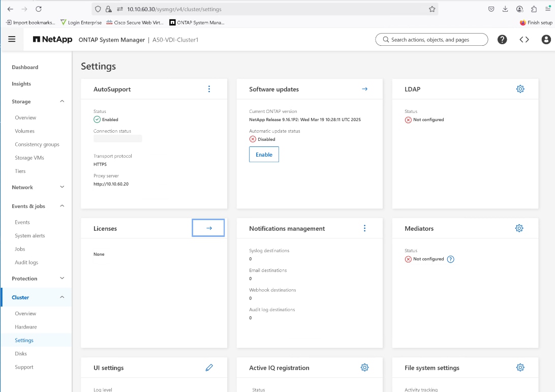
Task: Go to the Dashboard page
Action: point(25,67)
